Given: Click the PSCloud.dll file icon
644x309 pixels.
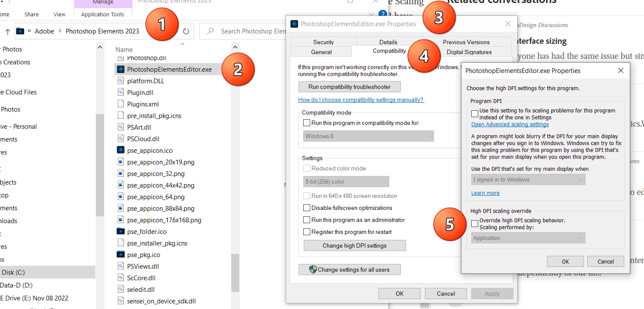Looking at the screenshot, I should [x=121, y=139].
